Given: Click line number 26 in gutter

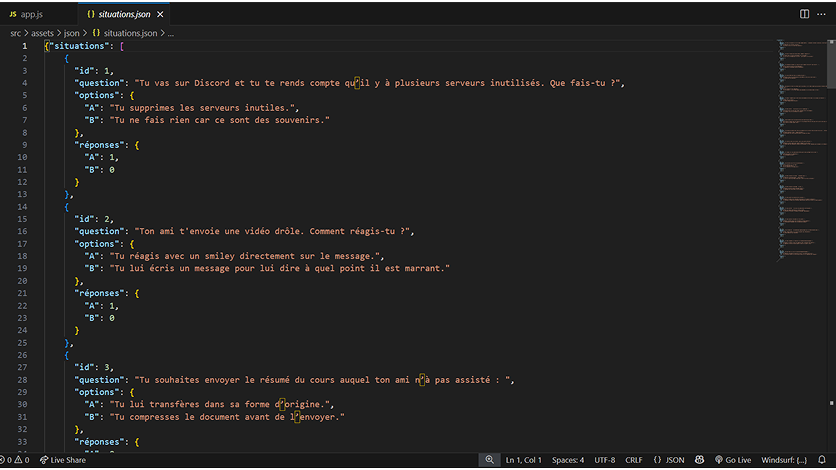Looking at the screenshot, I should point(22,355).
